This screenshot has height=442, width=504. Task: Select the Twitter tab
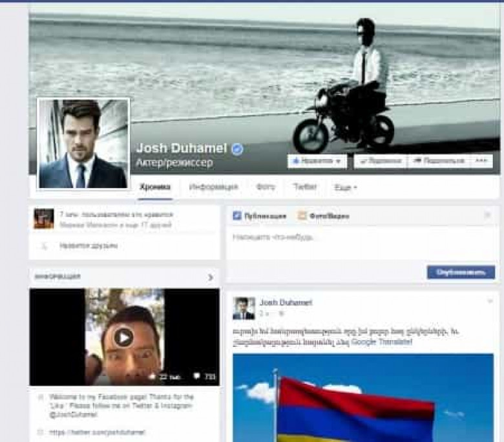coord(305,187)
